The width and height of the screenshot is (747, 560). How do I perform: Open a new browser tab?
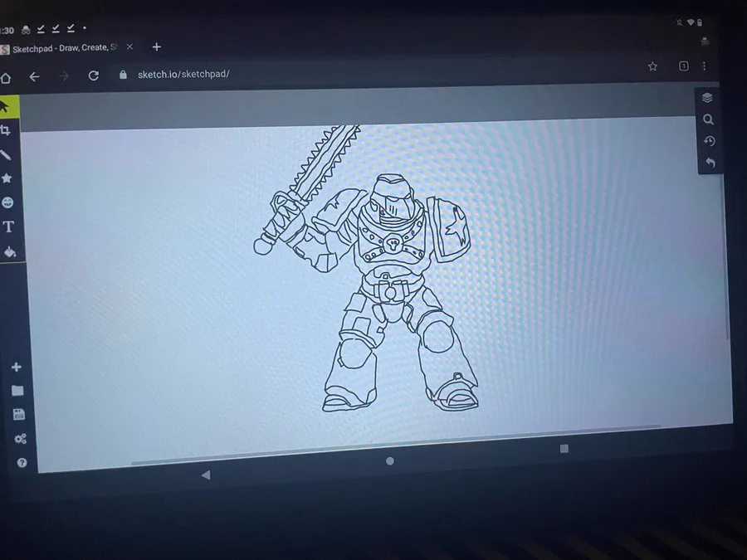point(156,46)
